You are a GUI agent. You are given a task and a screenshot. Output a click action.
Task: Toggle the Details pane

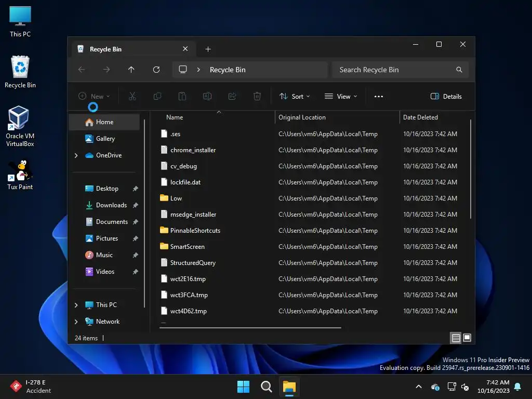pyautogui.click(x=446, y=96)
